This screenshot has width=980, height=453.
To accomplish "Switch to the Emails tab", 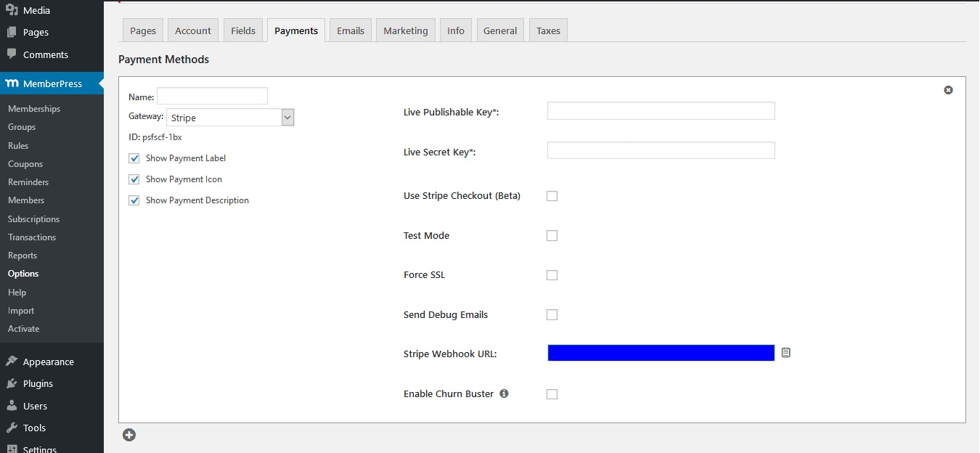I will click(x=351, y=30).
